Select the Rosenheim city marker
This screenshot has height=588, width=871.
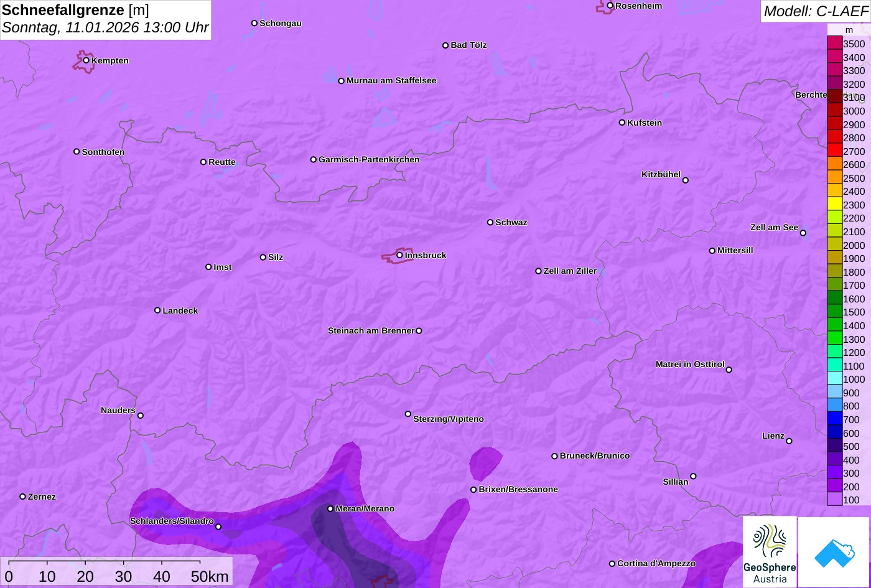click(x=610, y=6)
